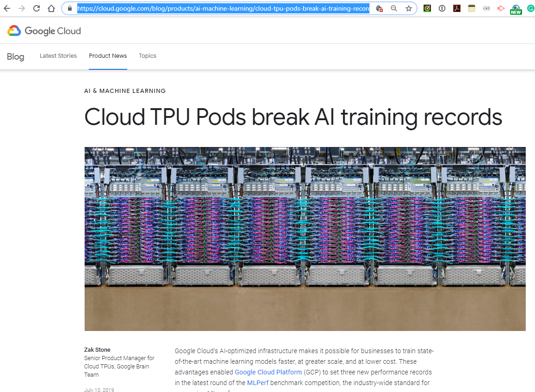The width and height of the screenshot is (535, 392).
Task: Open the zoom magnifier in the address bar
Action: click(394, 8)
